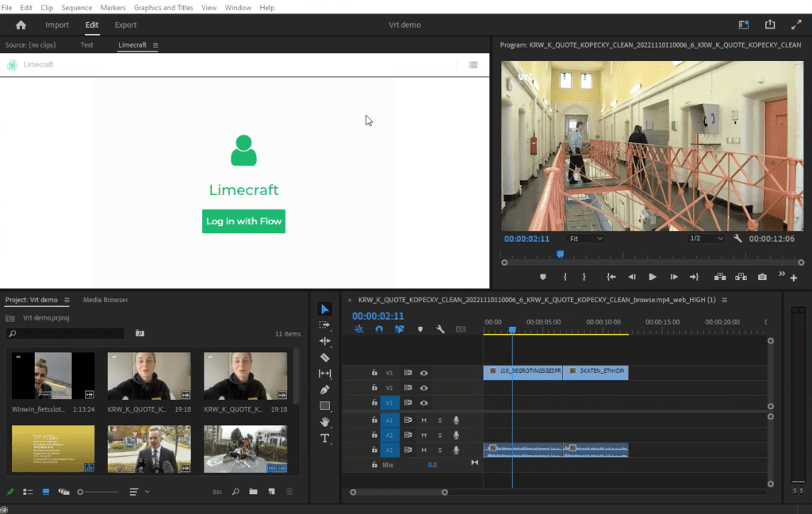Play the Program monitor
The width and height of the screenshot is (812, 514).
click(x=653, y=277)
